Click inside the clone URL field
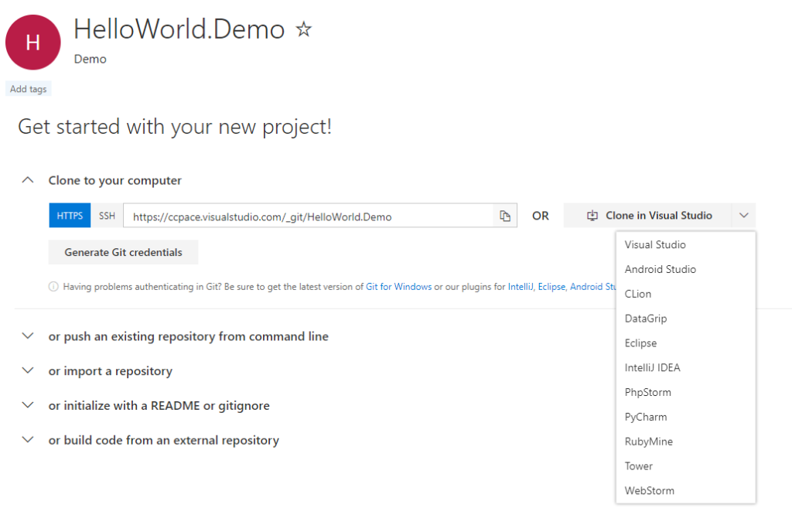 [309, 216]
